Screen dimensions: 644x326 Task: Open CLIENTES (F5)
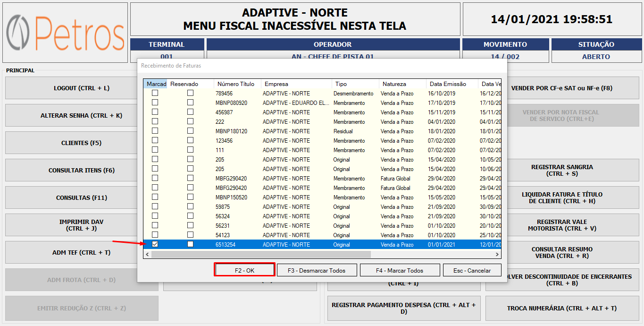click(x=71, y=143)
